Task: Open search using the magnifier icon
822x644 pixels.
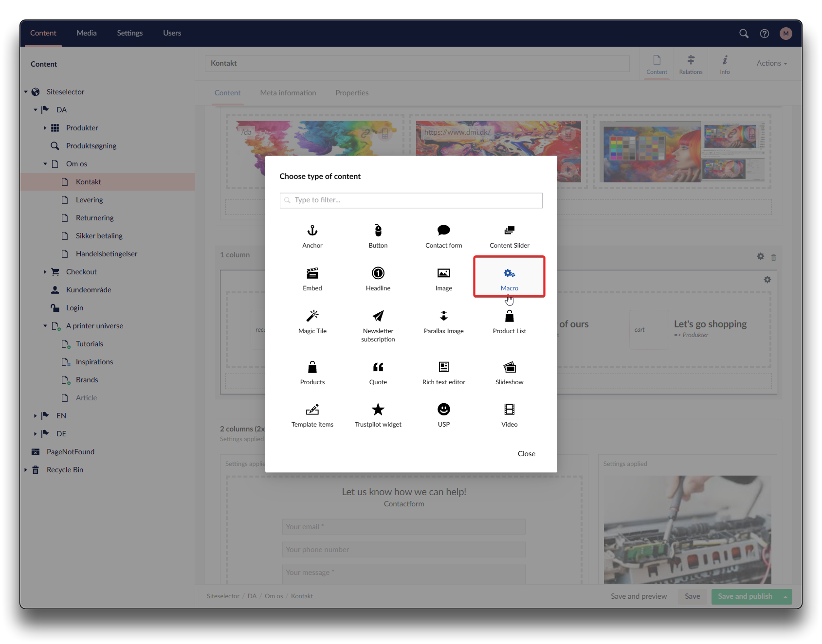Action: 744,34
